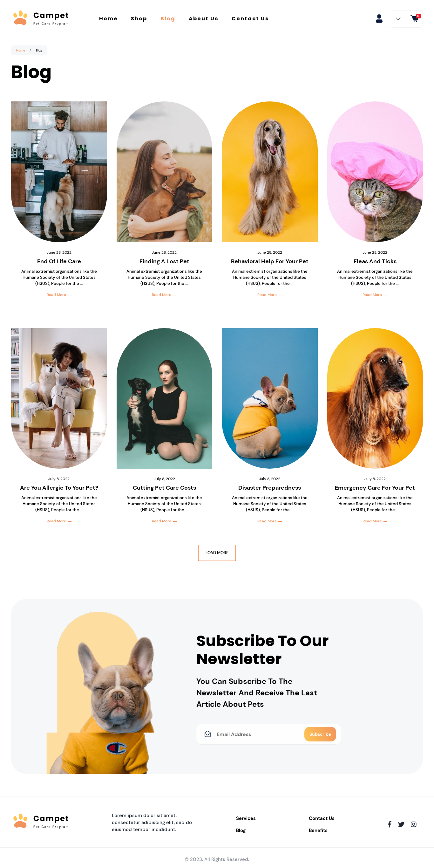Viewport: 434px width, 868px height.
Task: Open the About Us menu item
Action: pos(203,18)
